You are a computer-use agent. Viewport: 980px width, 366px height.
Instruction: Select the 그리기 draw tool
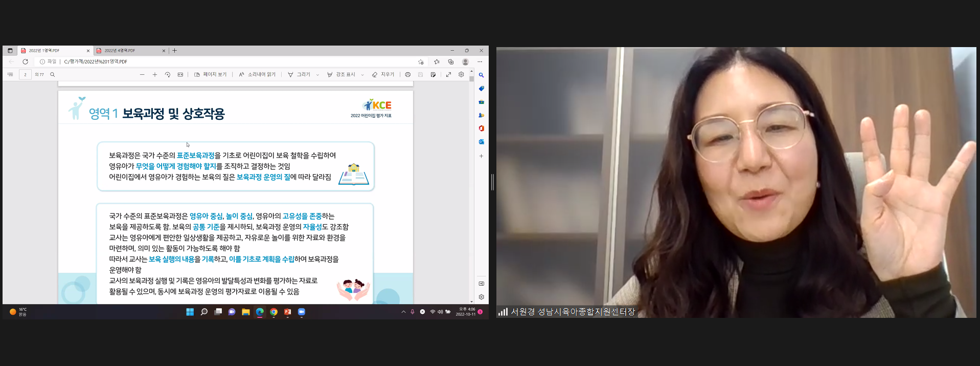299,75
